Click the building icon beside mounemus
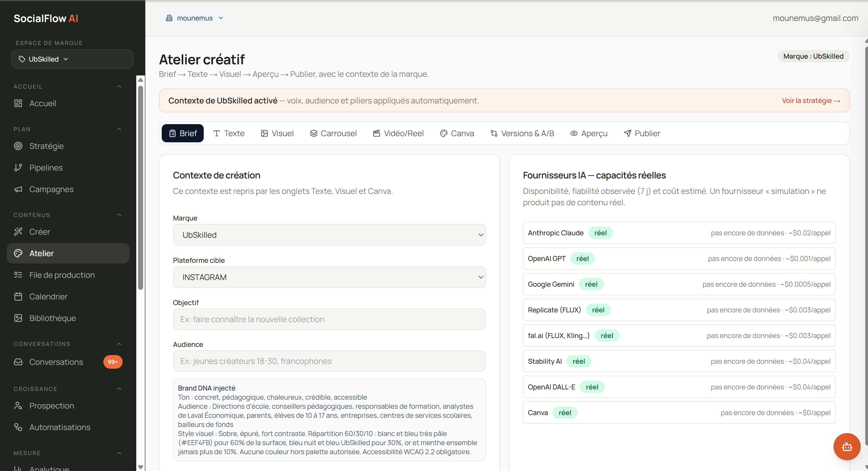The height and width of the screenshot is (471, 868). pyautogui.click(x=169, y=18)
